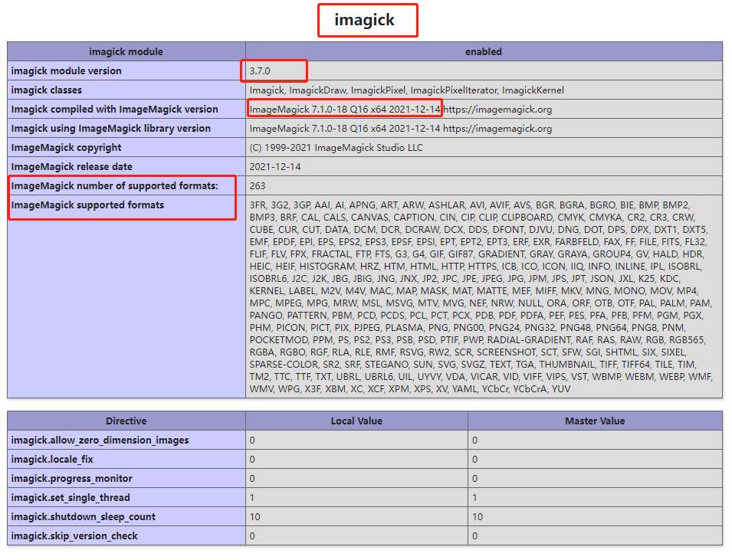The width and height of the screenshot is (732, 560).
Task: Select "imagick.shutdown_sleep_count" directive name
Action: coord(83,516)
